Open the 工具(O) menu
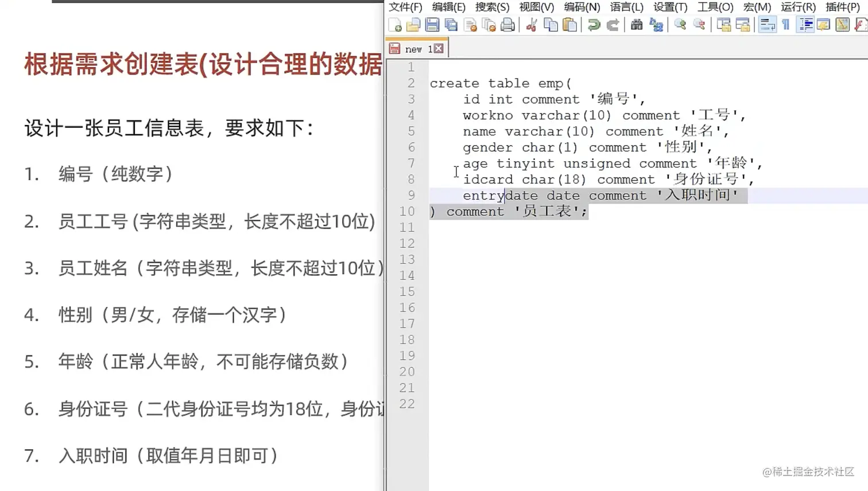 [715, 7]
